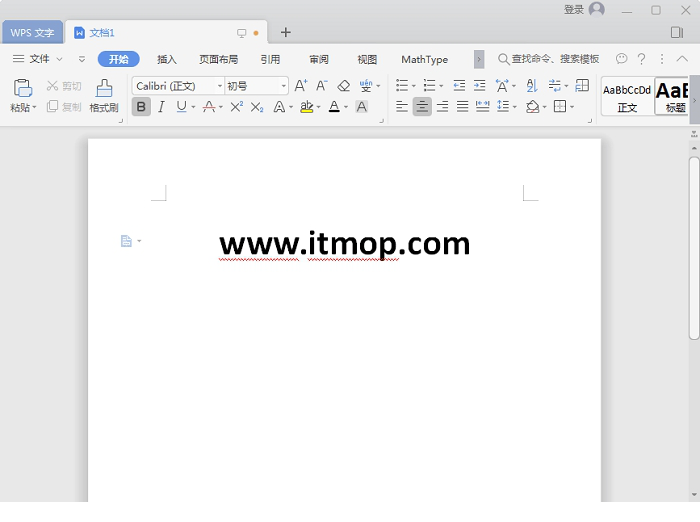The width and height of the screenshot is (700, 522).
Task: Click the presentation screen icon on document tab
Action: [242, 33]
